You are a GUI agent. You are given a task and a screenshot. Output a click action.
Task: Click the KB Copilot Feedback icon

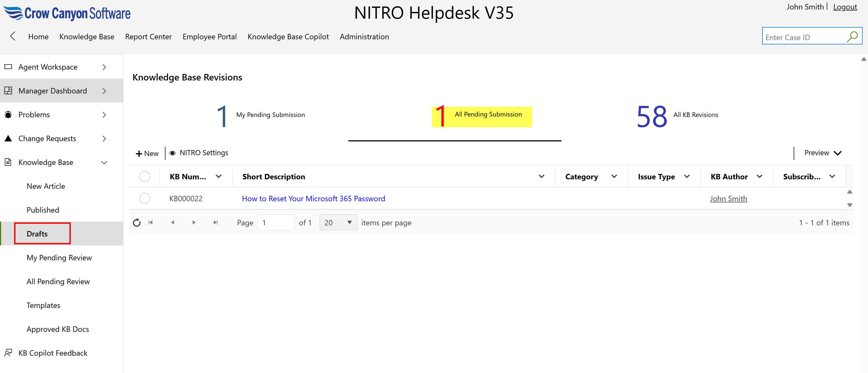(8, 353)
